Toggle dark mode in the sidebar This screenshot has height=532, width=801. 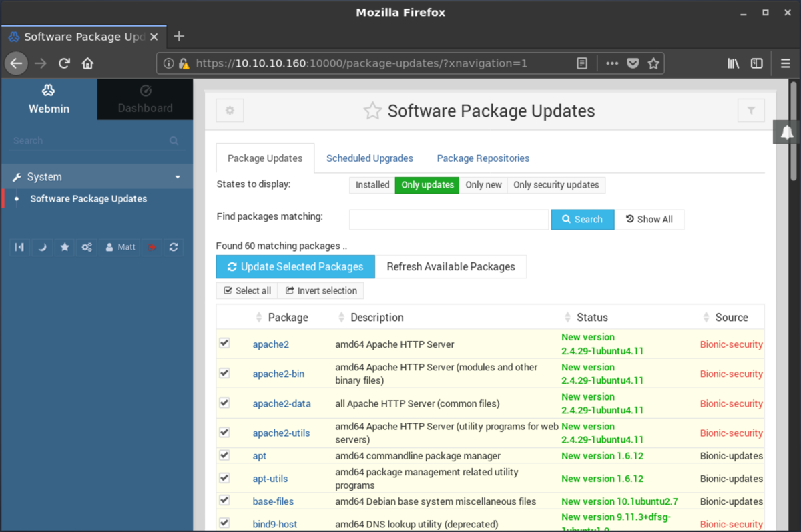click(41, 247)
